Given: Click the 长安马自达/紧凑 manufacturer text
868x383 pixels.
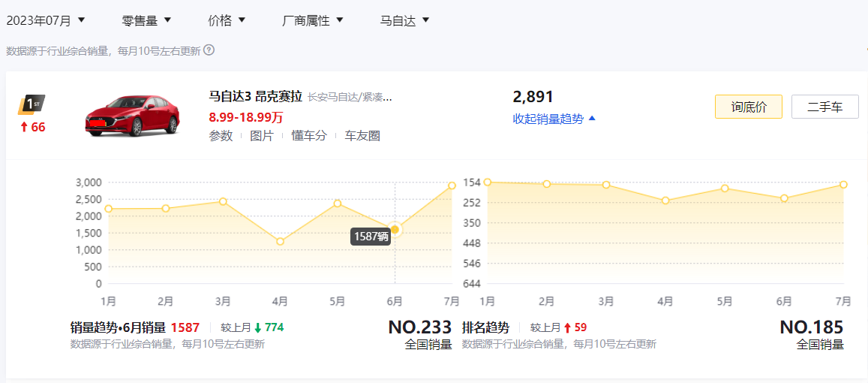Looking at the screenshot, I should 350,97.
